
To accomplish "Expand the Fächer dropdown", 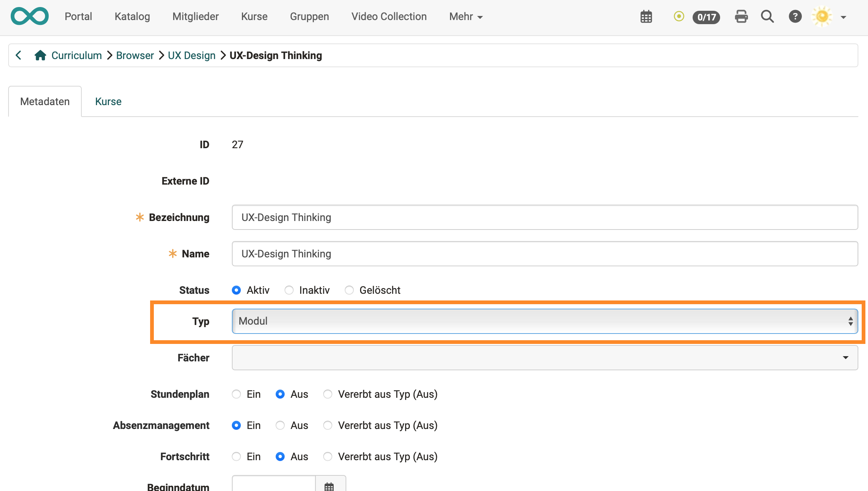I will click(x=544, y=358).
